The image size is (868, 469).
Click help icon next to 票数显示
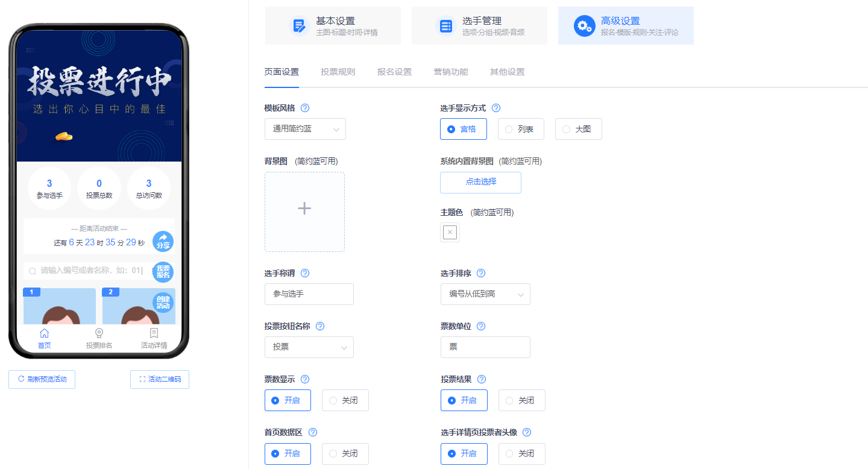coord(305,379)
